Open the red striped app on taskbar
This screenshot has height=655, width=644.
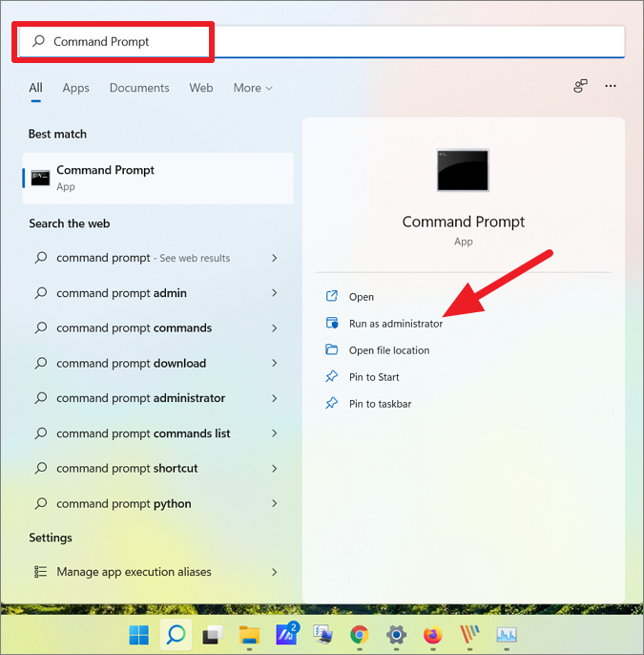pyautogui.click(x=470, y=635)
